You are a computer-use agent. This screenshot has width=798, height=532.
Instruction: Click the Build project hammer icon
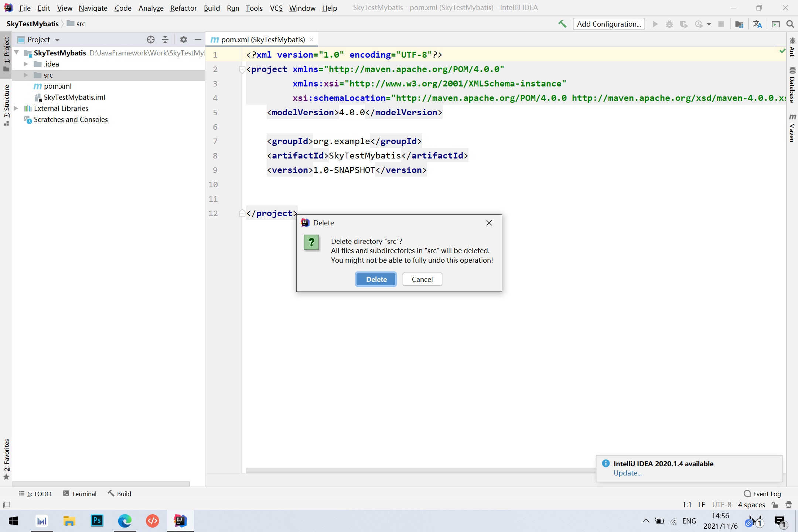[562, 24]
